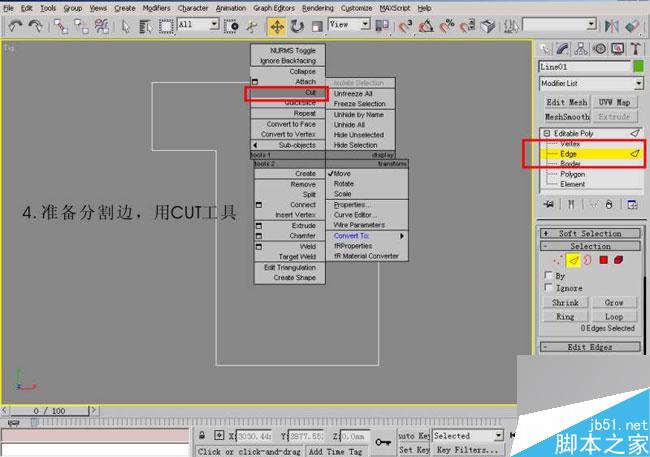This screenshot has width=650, height=457.
Task: Expand the Soft Selection rollout
Action: (590, 233)
